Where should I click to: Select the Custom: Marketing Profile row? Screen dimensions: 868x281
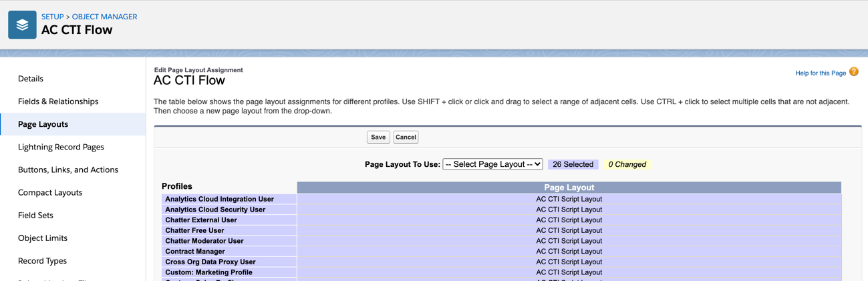(229, 272)
